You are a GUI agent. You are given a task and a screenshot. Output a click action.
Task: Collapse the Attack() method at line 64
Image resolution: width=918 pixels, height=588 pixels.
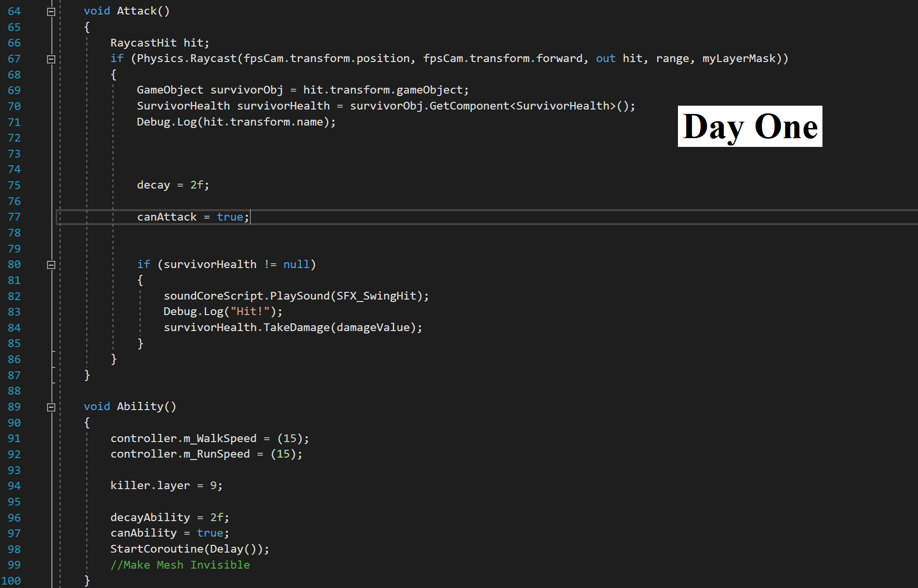coord(51,12)
